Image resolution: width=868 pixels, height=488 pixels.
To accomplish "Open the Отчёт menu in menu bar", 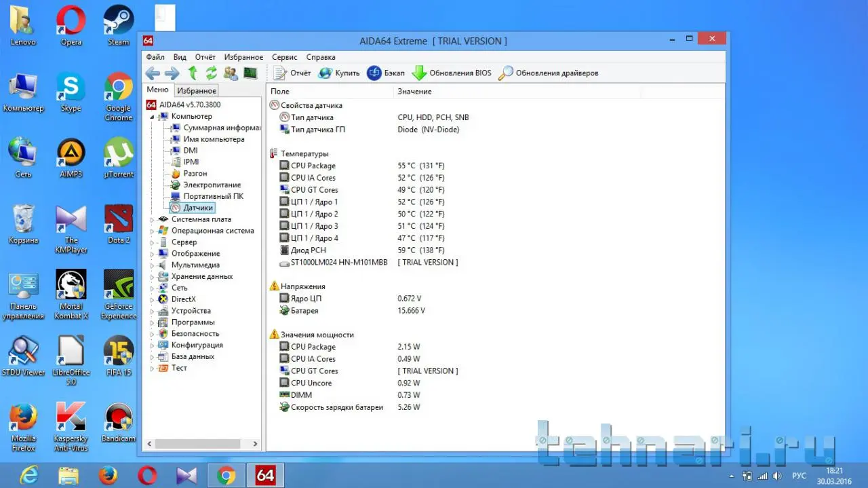I will [x=205, y=57].
